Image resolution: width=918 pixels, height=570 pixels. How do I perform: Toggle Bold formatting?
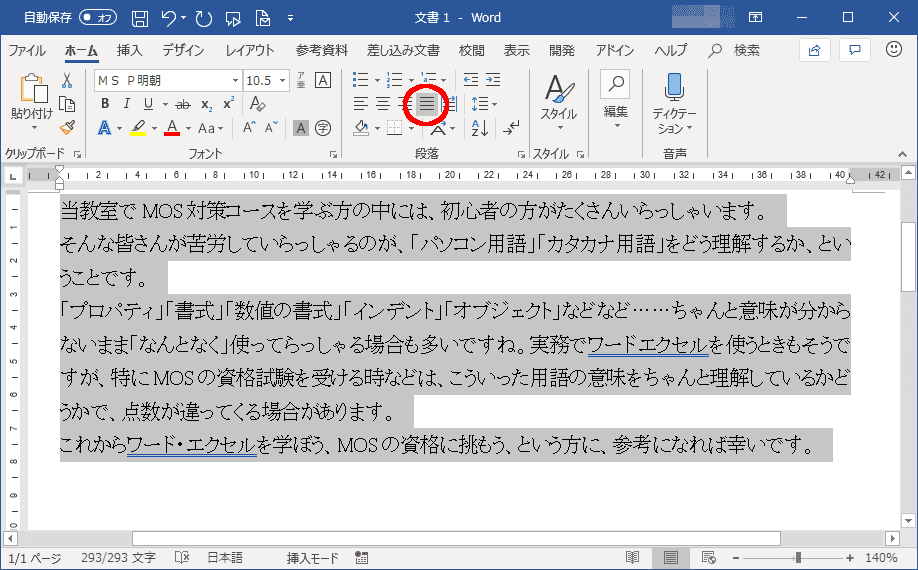point(105,104)
